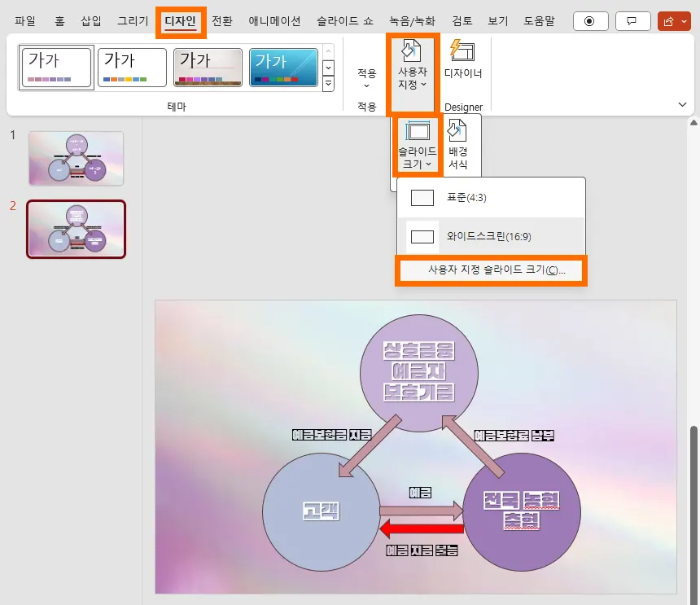Open the comments pane icon
Screen dimensions: 700x605
tap(632, 21)
